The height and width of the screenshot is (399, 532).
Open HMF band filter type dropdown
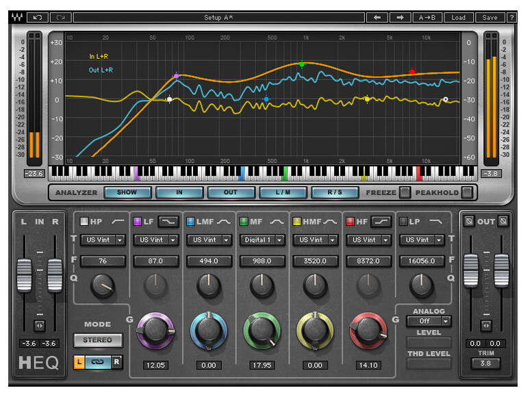tap(315, 240)
